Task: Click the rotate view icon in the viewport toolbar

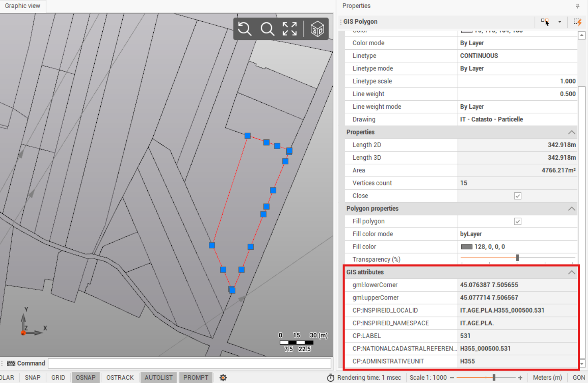Action: click(245, 29)
